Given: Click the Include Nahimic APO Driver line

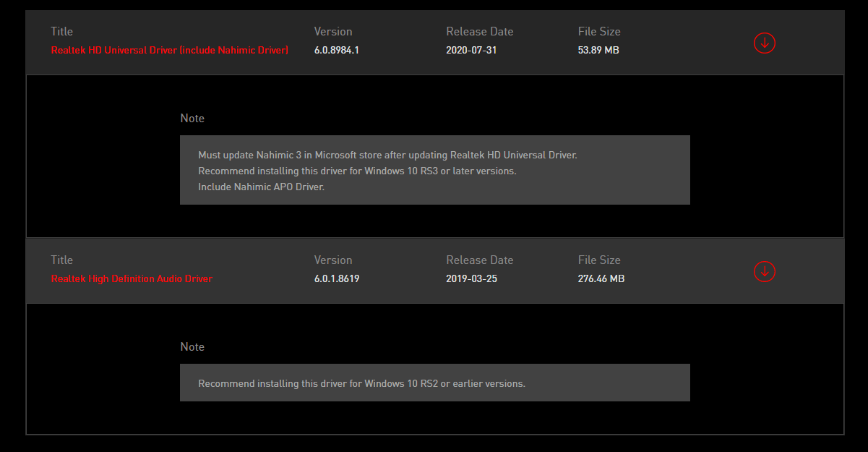Looking at the screenshot, I should [262, 187].
